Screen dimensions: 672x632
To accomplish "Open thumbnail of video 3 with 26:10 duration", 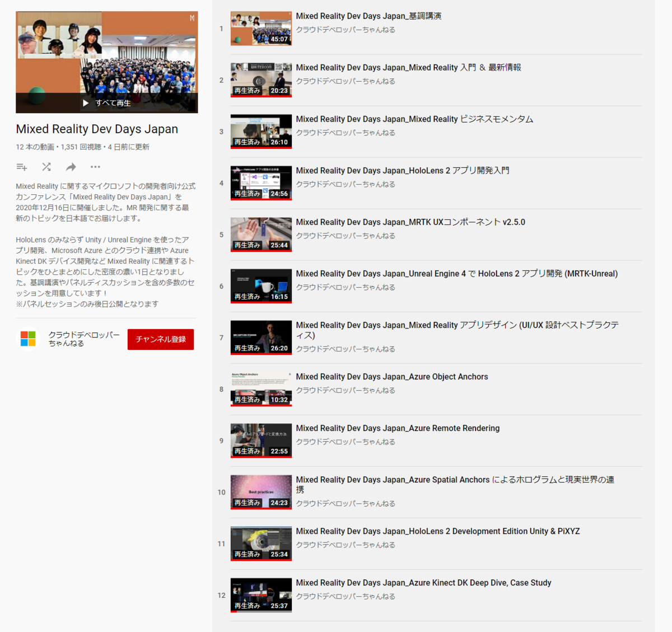I will pos(261,132).
